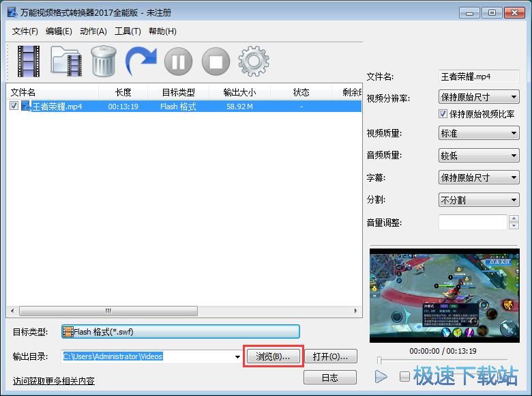
Task: Click the stop toolbar button
Action: (216, 61)
